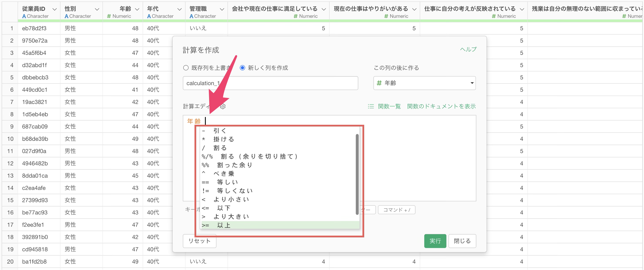The image size is (644, 270).
Task: Open the 管理職 column header chevron
Action: click(222, 9)
